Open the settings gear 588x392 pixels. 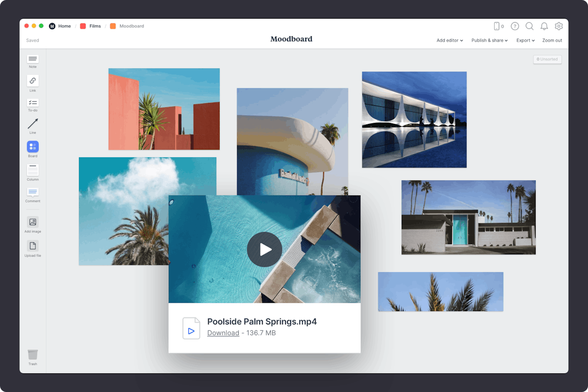pos(559,26)
